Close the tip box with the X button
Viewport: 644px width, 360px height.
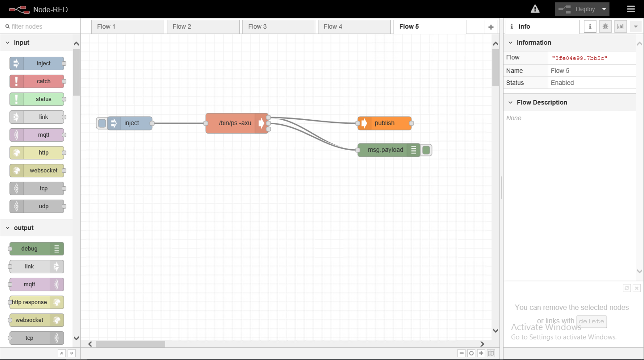(636, 288)
